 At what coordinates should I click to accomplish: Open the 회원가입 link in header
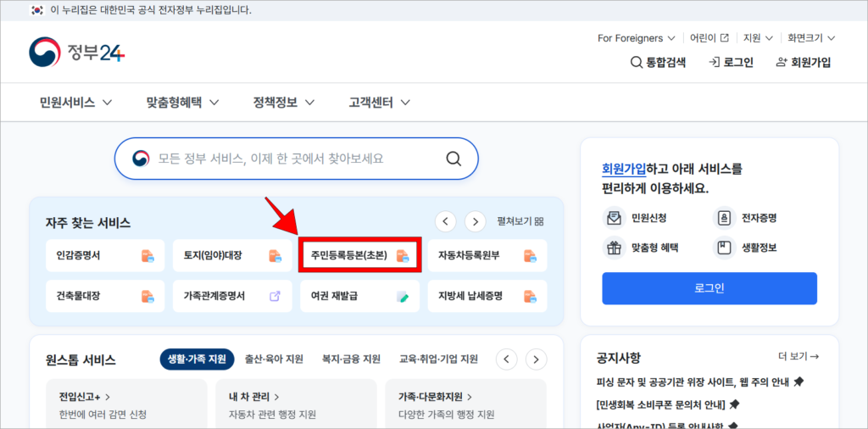pyautogui.click(x=804, y=63)
